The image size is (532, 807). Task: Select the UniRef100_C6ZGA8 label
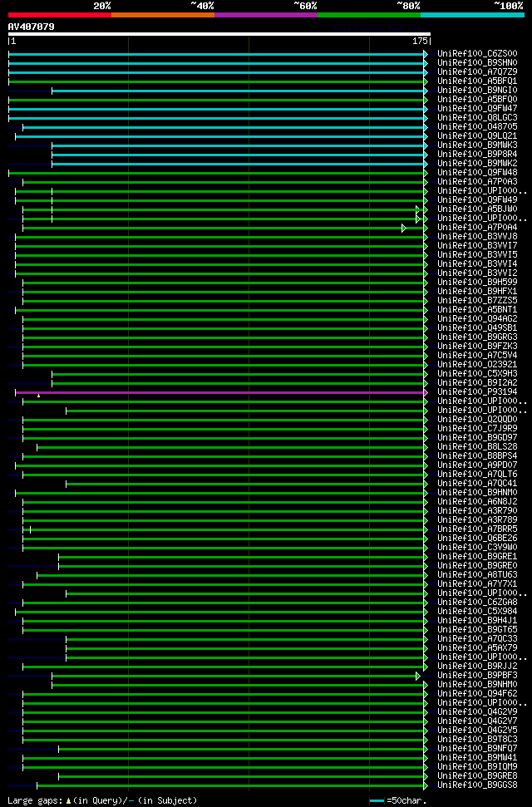click(477, 603)
